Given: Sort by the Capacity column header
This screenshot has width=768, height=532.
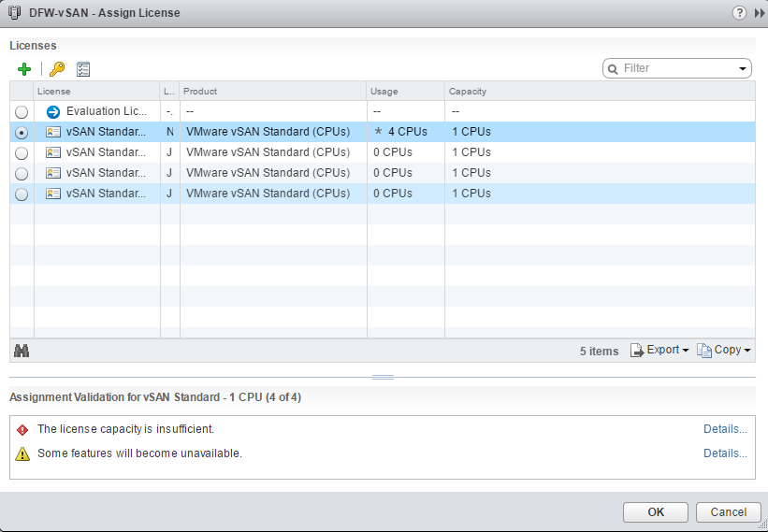Looking at the screenshot, I should (x=600, y=91).
